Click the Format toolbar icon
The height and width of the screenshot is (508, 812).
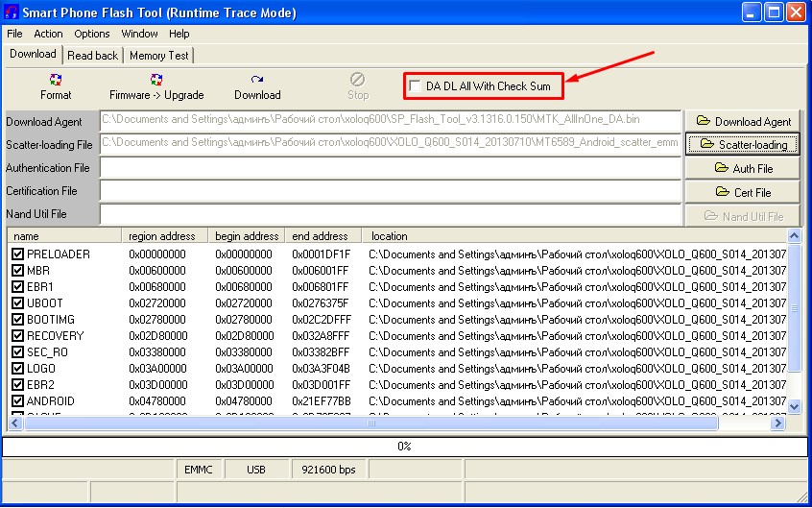[x=56, y=80]
